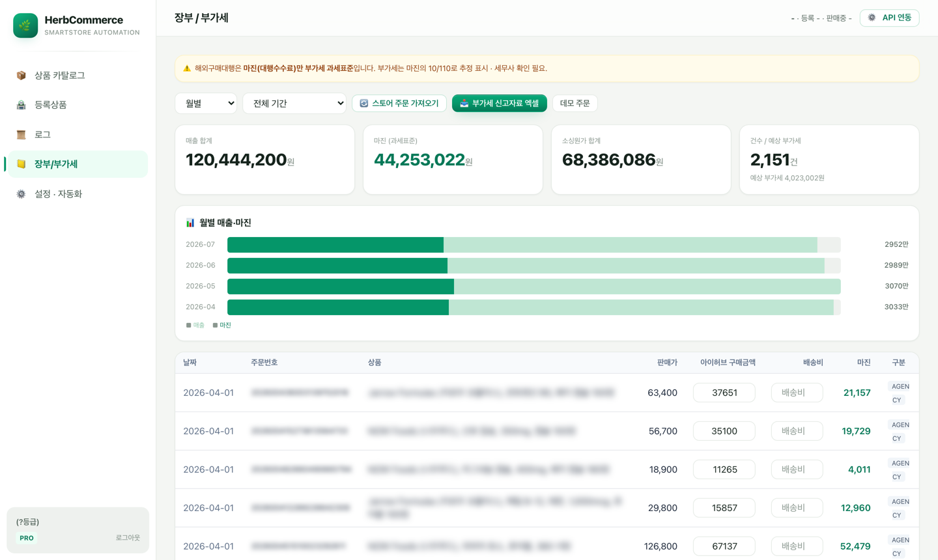Image resolution: width=938 pixels, height=560 pixels.
Task: Select 장부/부가세 in sidebar
Action: click(78, 164)
